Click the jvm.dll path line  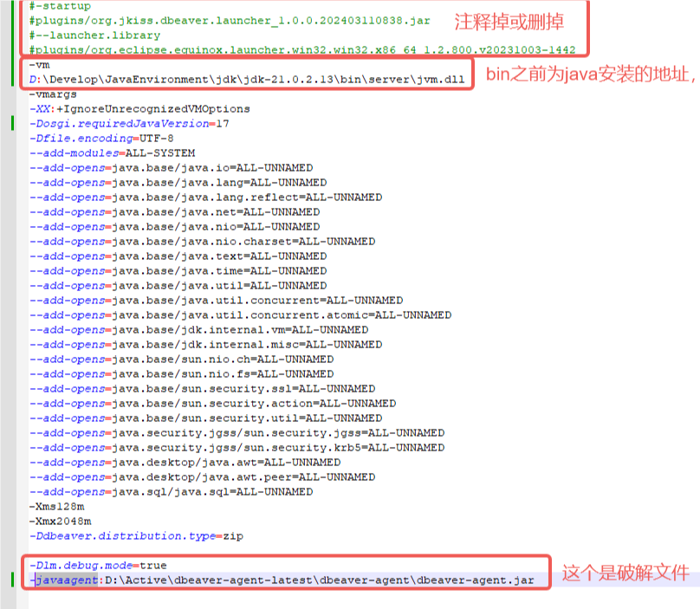pyautogui.click(x=247, y=80)
